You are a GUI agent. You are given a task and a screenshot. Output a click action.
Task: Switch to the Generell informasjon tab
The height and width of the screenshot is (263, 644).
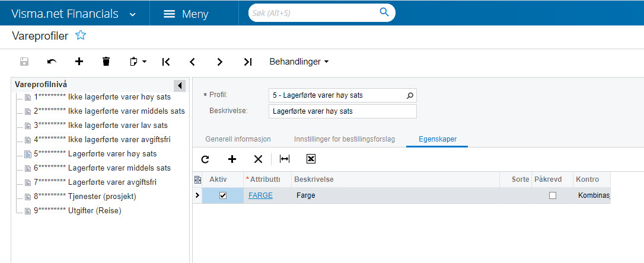(x=238, y=139)
